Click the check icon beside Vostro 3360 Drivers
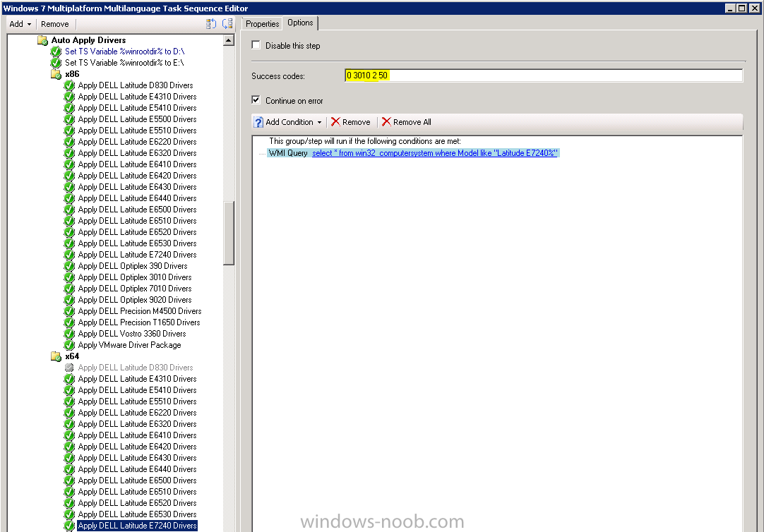 pyautogui.click(x=69, y=334)
